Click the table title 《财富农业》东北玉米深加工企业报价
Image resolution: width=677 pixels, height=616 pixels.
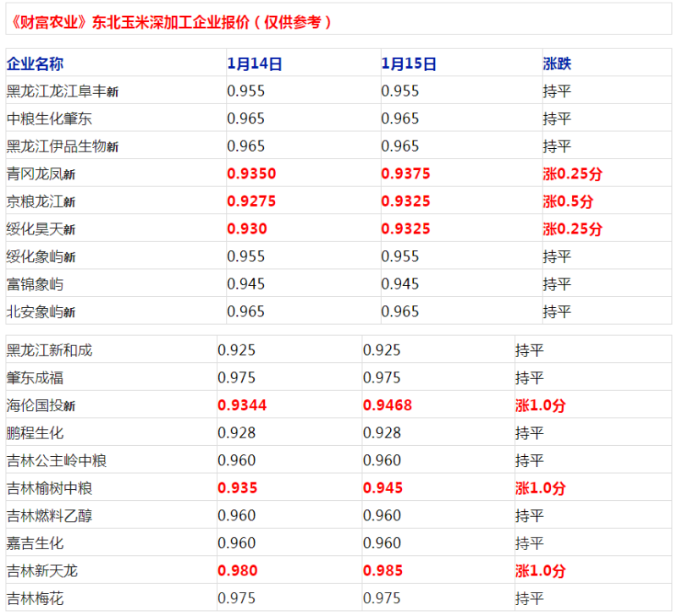pos(169,22)
